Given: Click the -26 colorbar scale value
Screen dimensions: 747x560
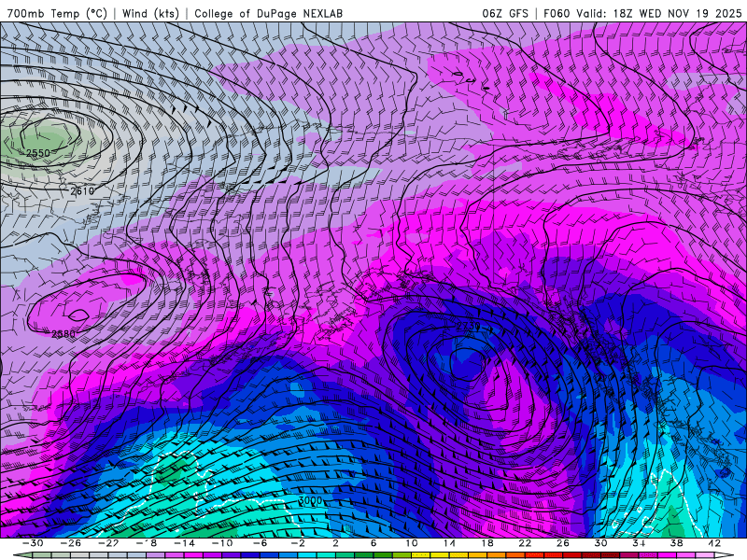Looking at the screenshot, I should [71, 543].
